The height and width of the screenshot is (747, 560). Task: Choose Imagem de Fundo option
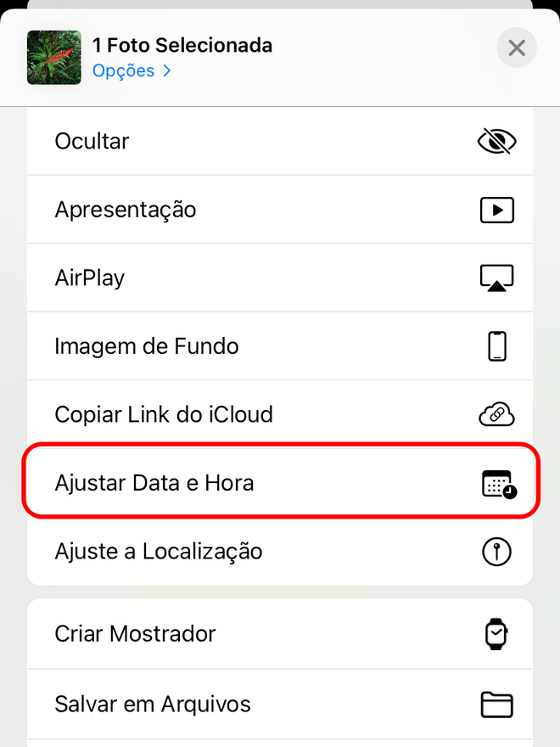[280, 346]
